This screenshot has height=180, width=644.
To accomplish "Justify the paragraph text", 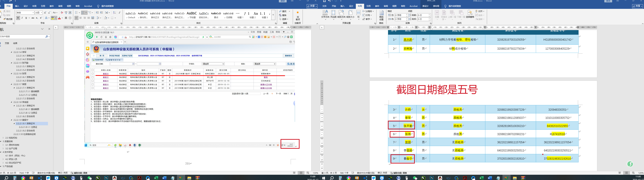I will tap(89, 18).
